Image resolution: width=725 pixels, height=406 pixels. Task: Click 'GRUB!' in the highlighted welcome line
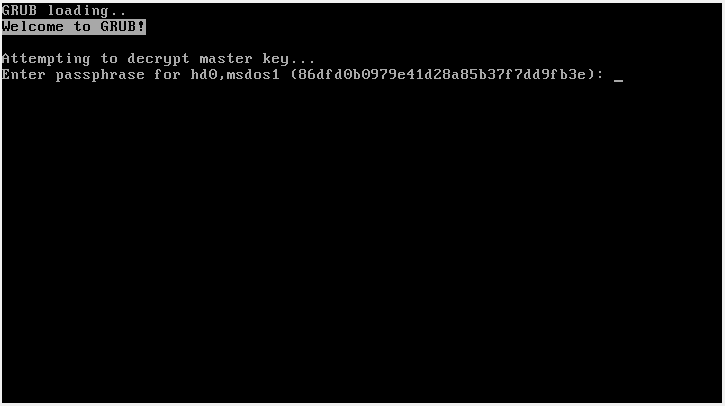click(123, 27)
